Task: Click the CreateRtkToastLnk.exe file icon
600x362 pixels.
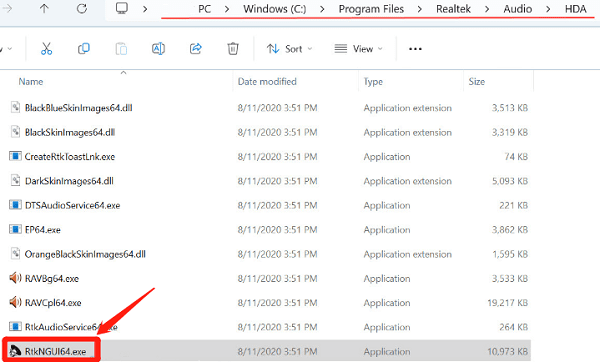Action: tap(15, 156)
